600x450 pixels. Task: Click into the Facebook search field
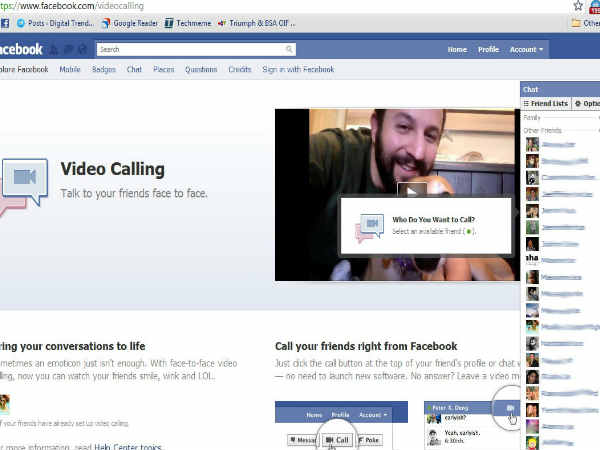coord(190,49)
